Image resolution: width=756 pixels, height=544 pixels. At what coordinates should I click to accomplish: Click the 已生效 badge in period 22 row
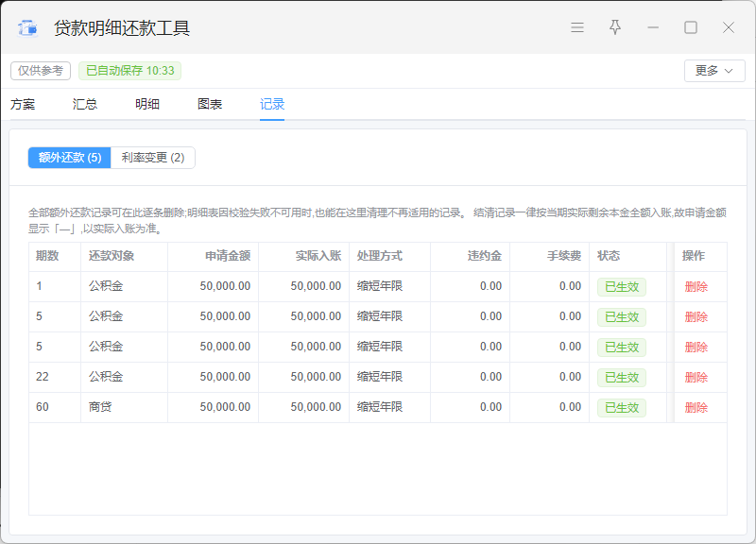coord(622,377)
